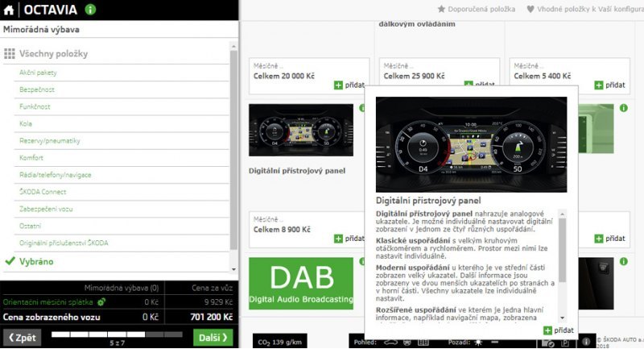This screenshot has width=644, height=349.
Task: Select exterior car view icon in Pohled
Action: coord(390,342)
